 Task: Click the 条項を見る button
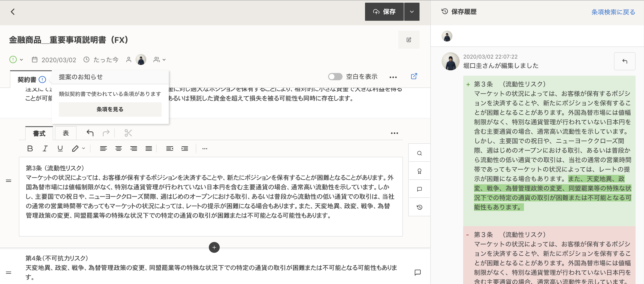(x=110, y=109)
